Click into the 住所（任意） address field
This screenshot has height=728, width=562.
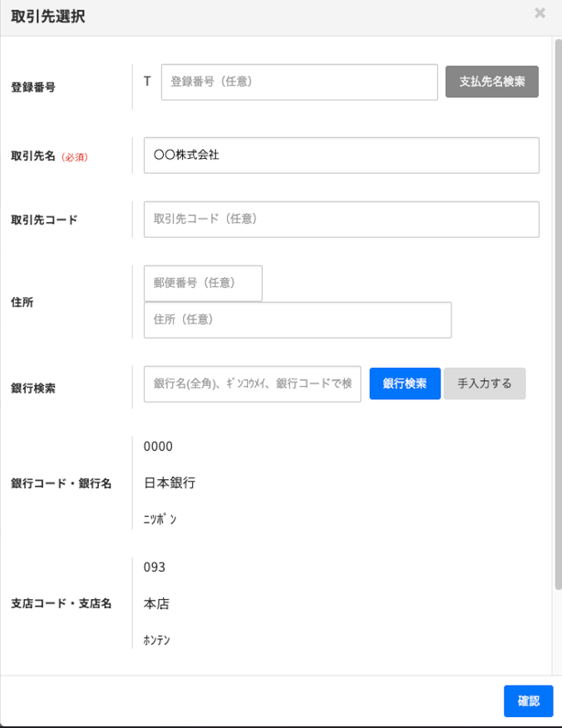point(297,319)
